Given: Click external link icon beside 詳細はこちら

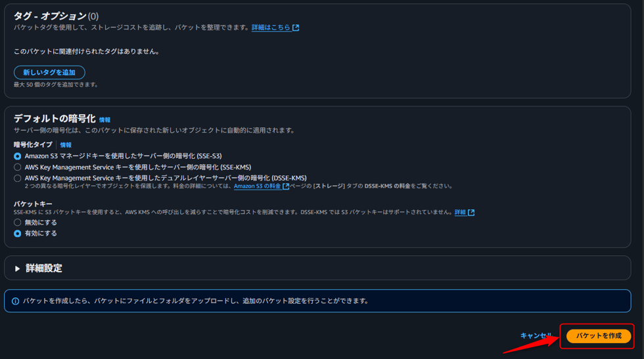Looking at the screenshot, I should click(x=296, y=28).
